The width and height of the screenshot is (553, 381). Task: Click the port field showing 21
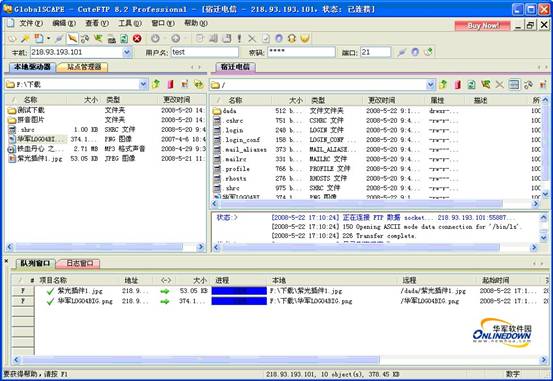(375, 52)
